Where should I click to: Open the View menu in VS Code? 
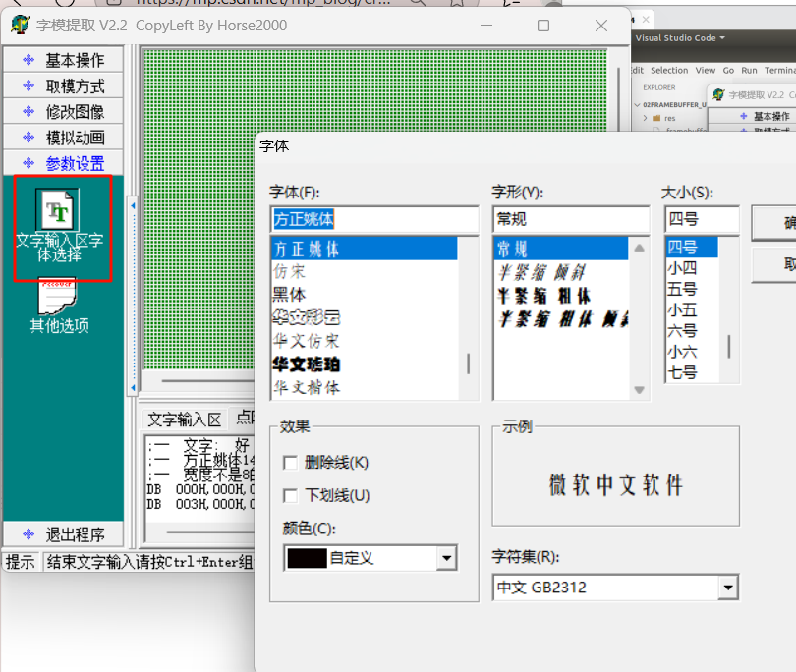coord(704,70)
